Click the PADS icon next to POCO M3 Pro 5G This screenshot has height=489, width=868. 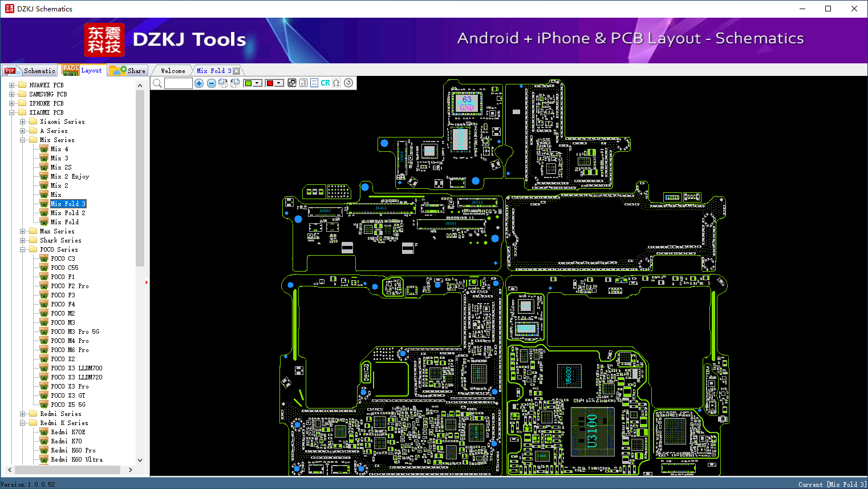44,332
